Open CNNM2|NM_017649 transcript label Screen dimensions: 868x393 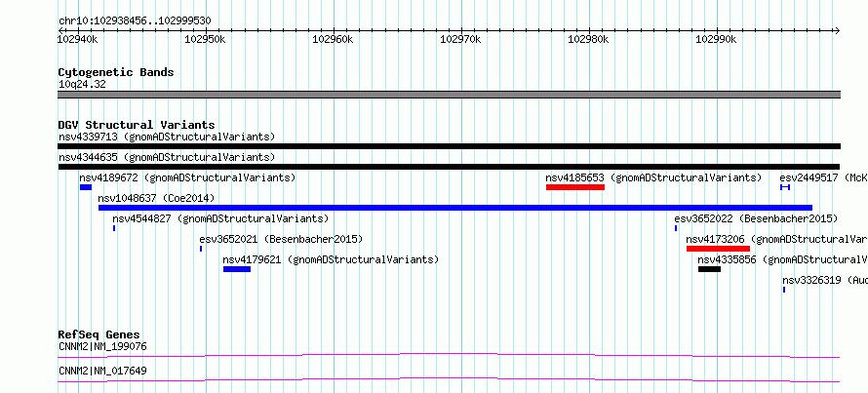[103, 371]
